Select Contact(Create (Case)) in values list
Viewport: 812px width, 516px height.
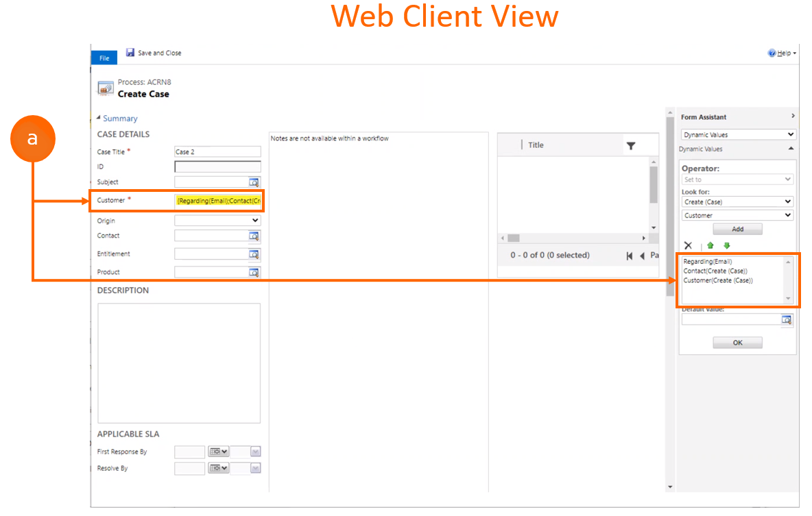point(715,271)
